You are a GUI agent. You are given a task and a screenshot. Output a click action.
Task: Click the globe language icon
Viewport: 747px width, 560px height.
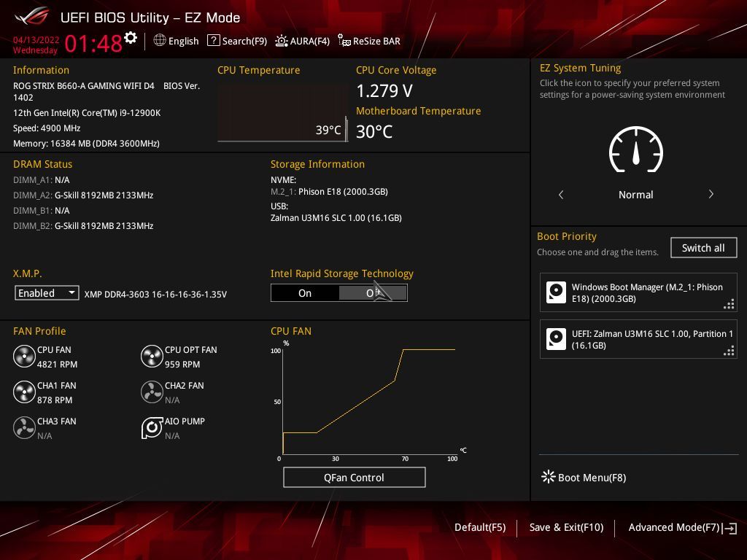pyautogui.click(x=160, y=41)
